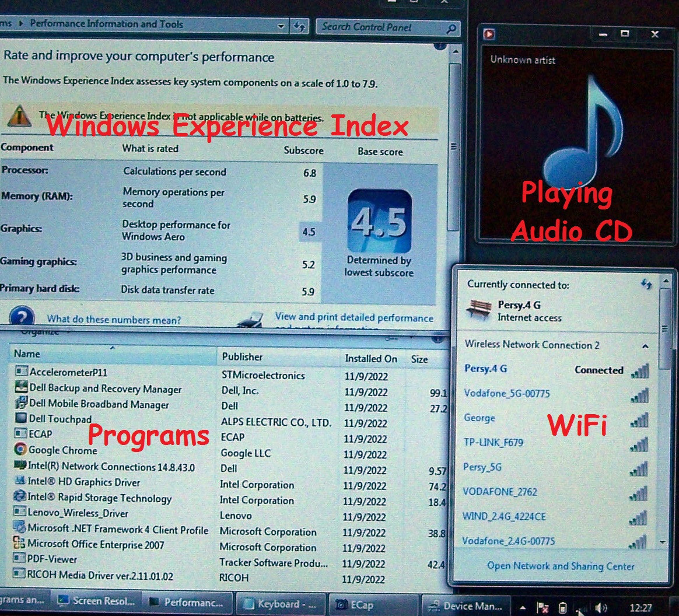Click the refresh icon in WiFi panel
679x616 pixels.
[646, 284]
